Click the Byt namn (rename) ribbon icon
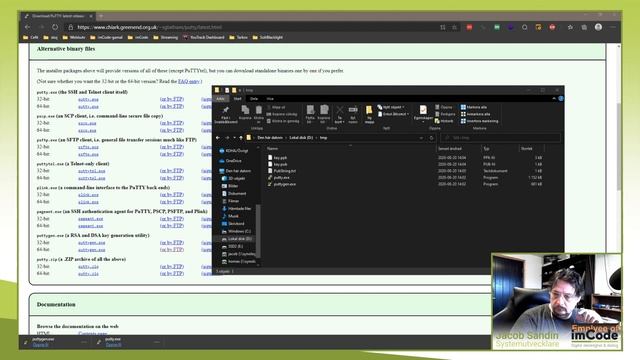Screen dimensions: 640x360 pos(353,114)
